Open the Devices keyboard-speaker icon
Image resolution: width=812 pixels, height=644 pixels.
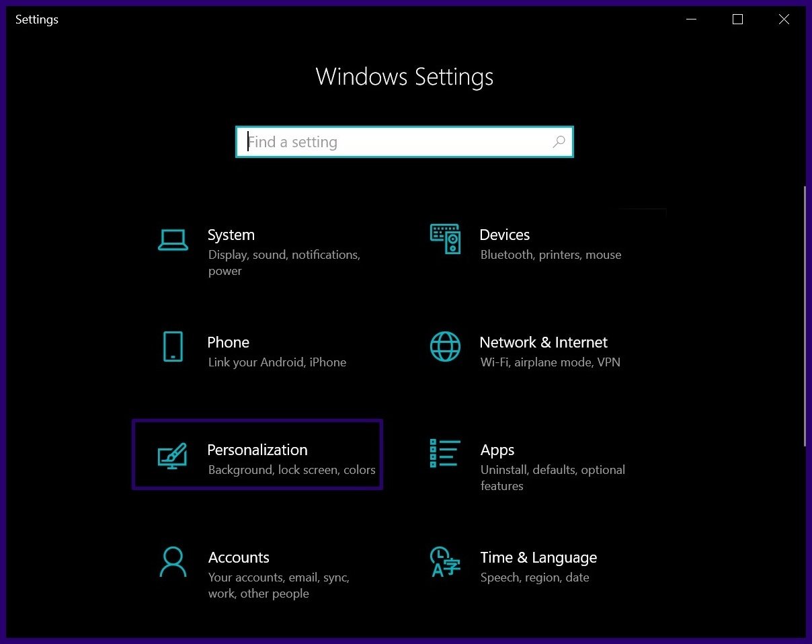point(445,239)
